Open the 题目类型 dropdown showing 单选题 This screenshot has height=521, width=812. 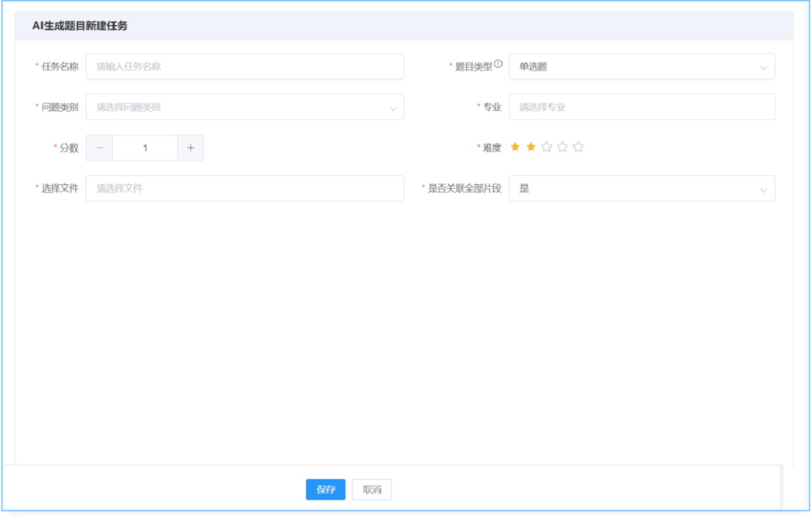pyautogui.click(x=641, y=66)
